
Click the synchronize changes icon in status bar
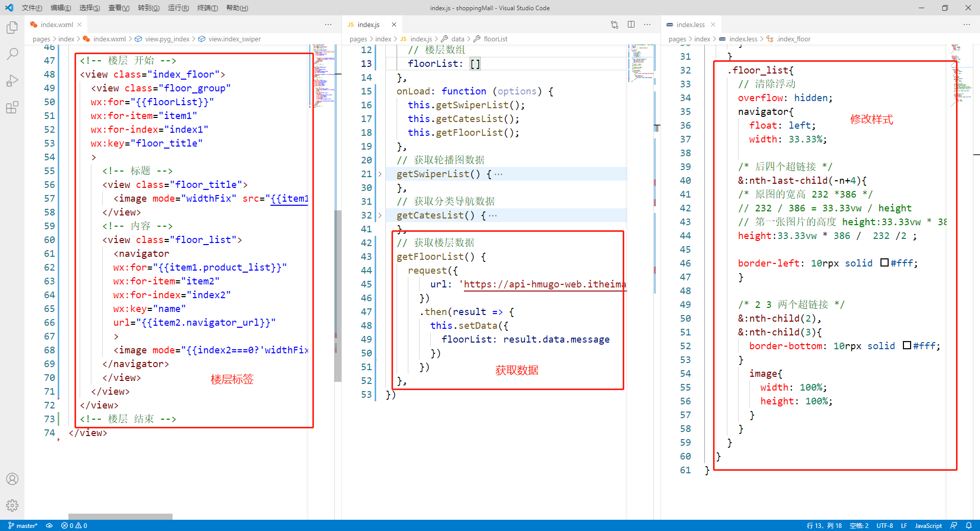tap(50, 525)
